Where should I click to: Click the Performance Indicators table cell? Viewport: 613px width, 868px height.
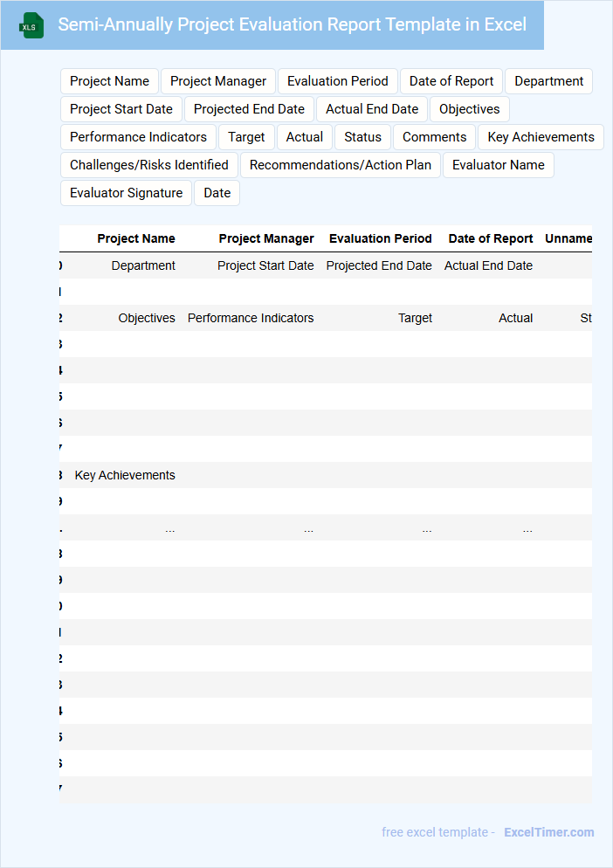pyautogui.click(x=251, y=319)
